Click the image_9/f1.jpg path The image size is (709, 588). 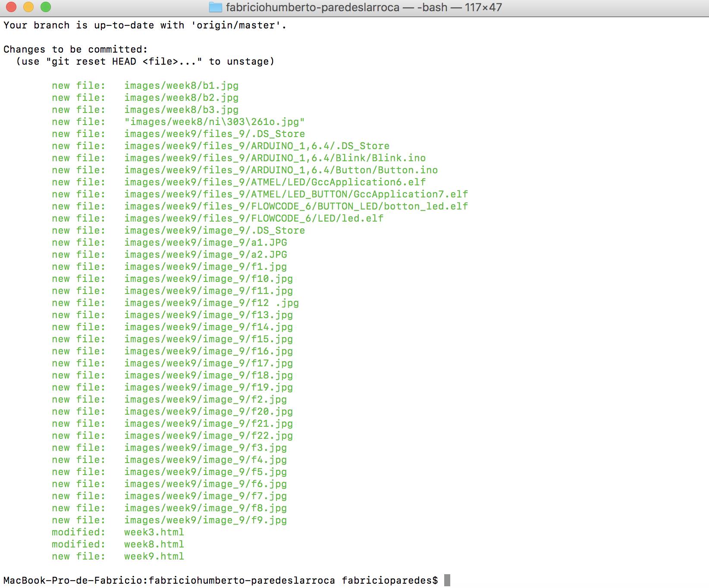[206, 267]
